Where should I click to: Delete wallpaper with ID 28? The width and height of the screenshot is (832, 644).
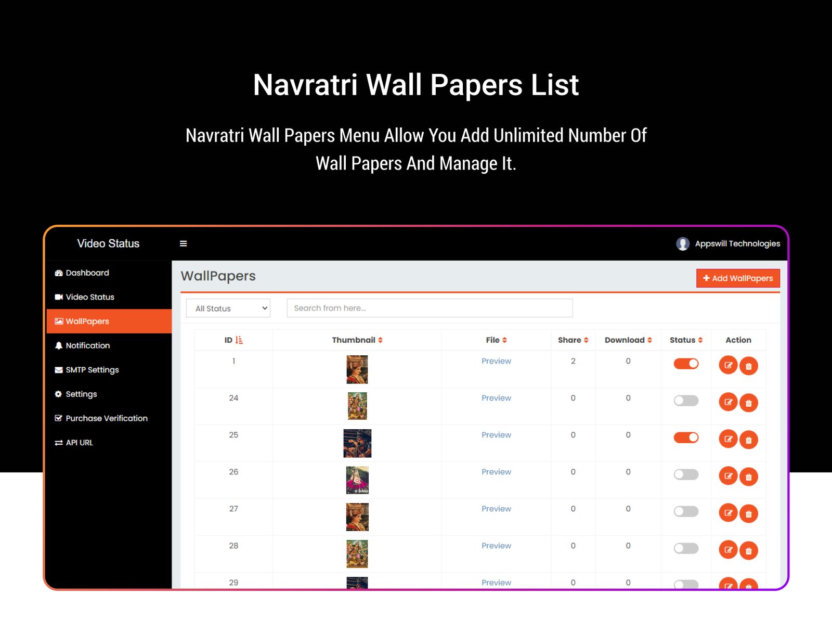(748, 550)
